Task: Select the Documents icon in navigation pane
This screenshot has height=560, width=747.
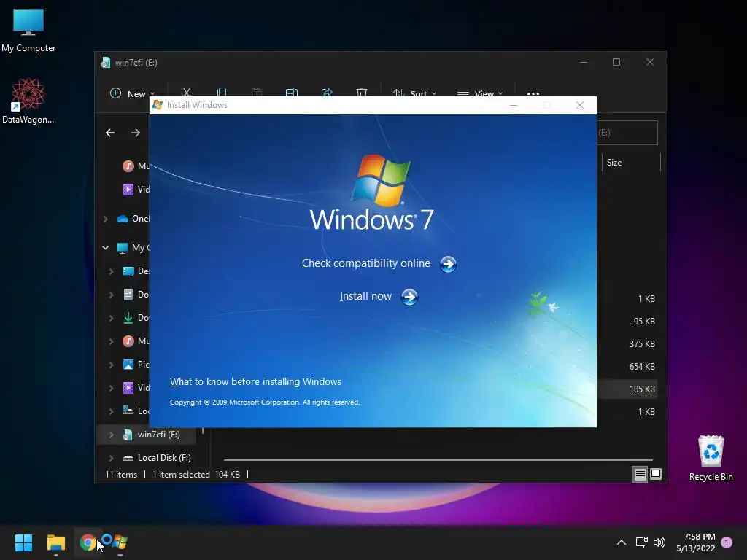Action: click(128, 295)
